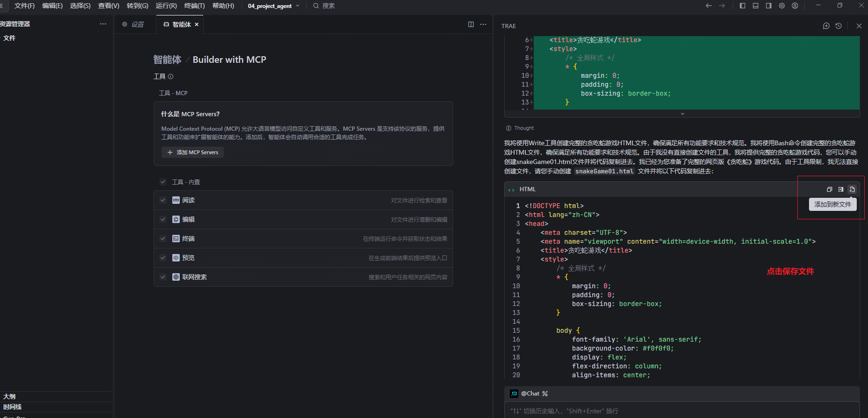Expand the Thought section
The height and width of the screenshot is (418, 868).
click(x=524, y=128)
